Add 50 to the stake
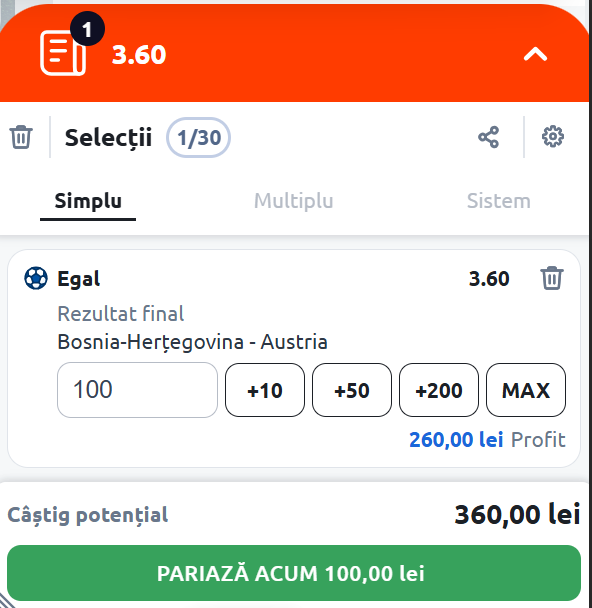 (x=352, y=390)
